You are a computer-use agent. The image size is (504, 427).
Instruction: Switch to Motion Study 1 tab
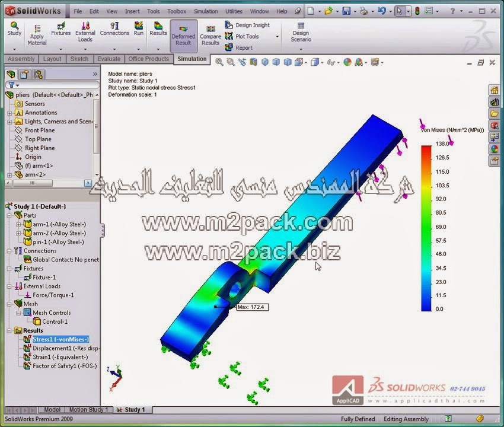coord(89,410)
